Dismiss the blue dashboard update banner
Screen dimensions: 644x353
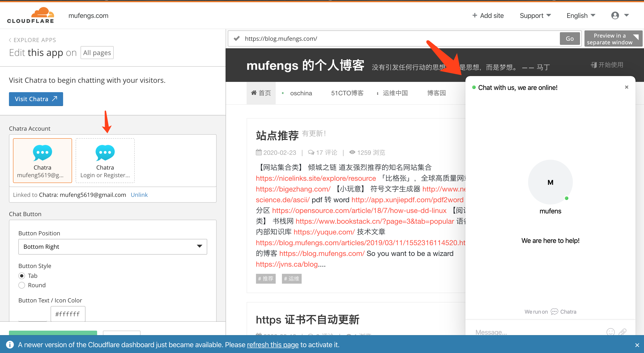point(637,345)
